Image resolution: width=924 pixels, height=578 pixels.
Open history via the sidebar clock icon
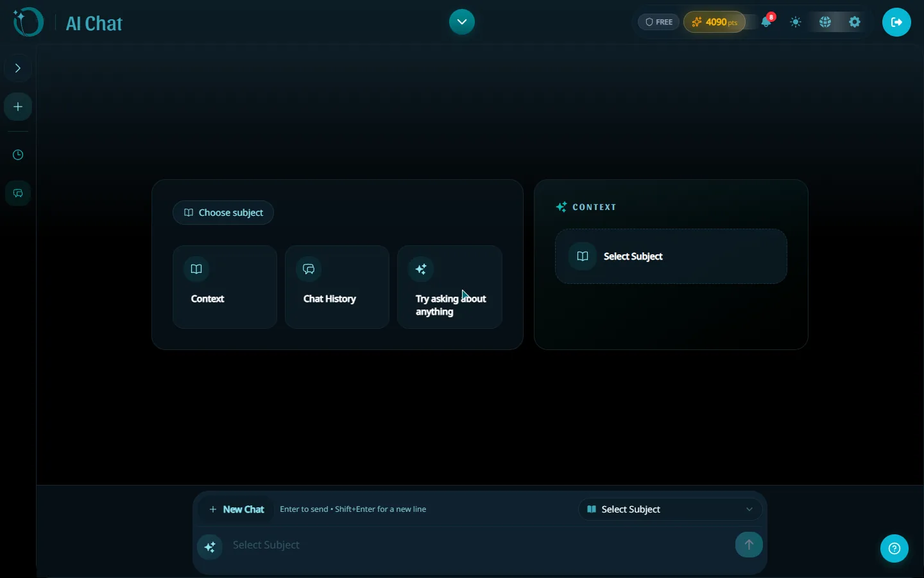(18, 155)
